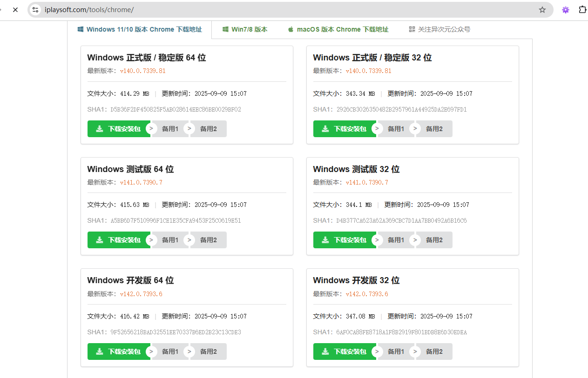Click 备用1 for Windows 稳定版 64 位
Screen dimensions: 588x378
coord(170,129)
